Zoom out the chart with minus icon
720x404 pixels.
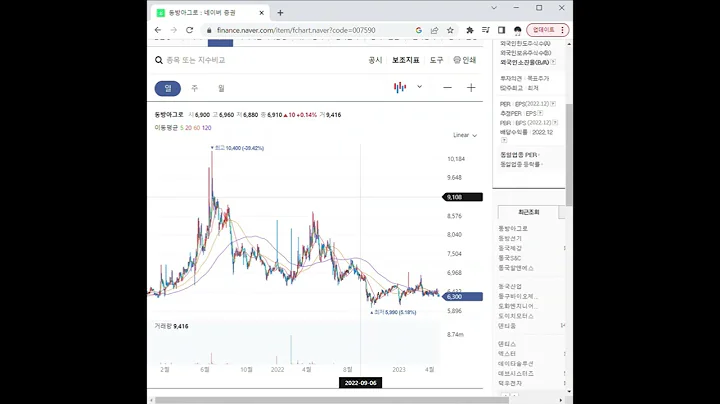point(447,88)
